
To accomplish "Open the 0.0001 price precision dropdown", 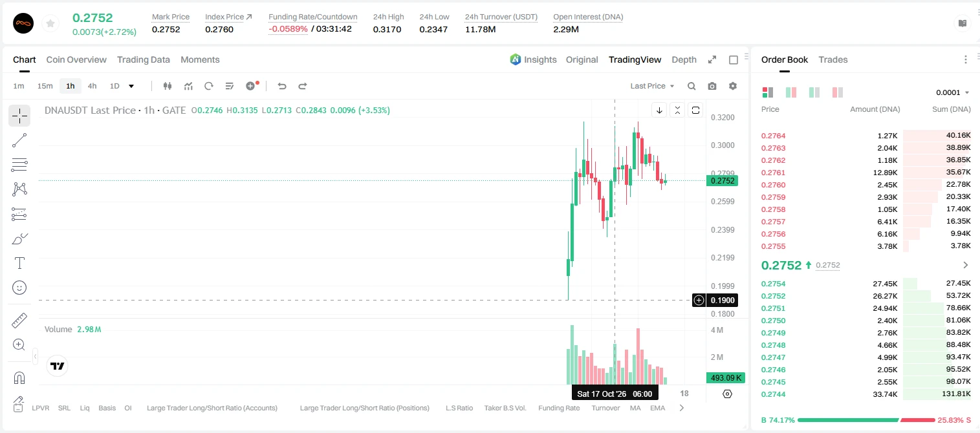I will tap(953, 92).
